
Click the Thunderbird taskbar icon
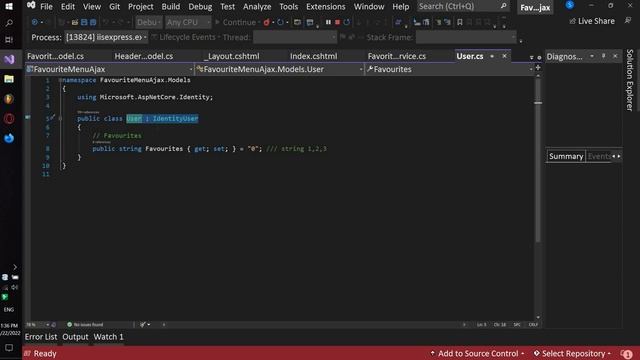[9, 138]
